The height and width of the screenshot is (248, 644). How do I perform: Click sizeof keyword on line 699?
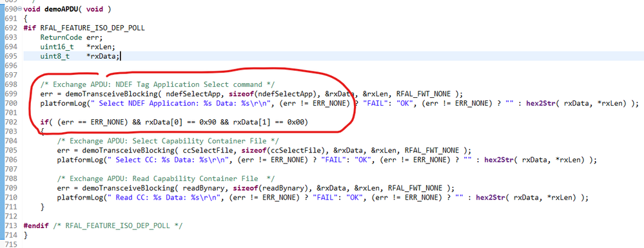tap(241, 94)
